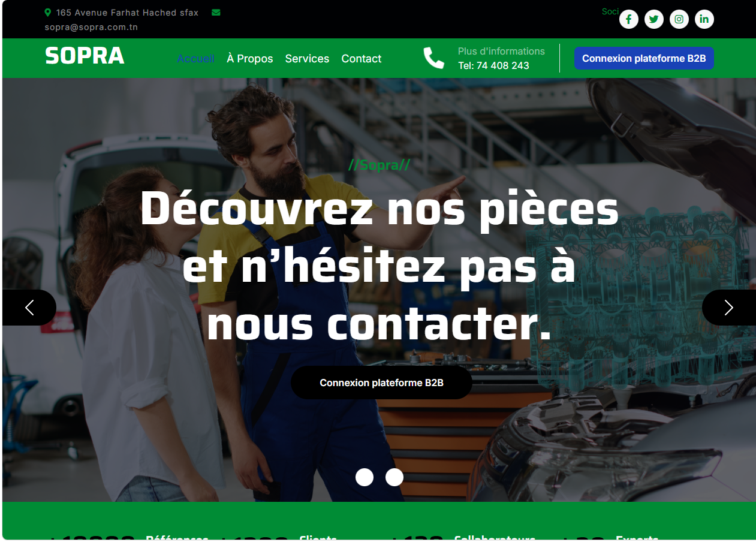Select the second carousel dot indicator
The image size is (756, 542).
(394, 477)
